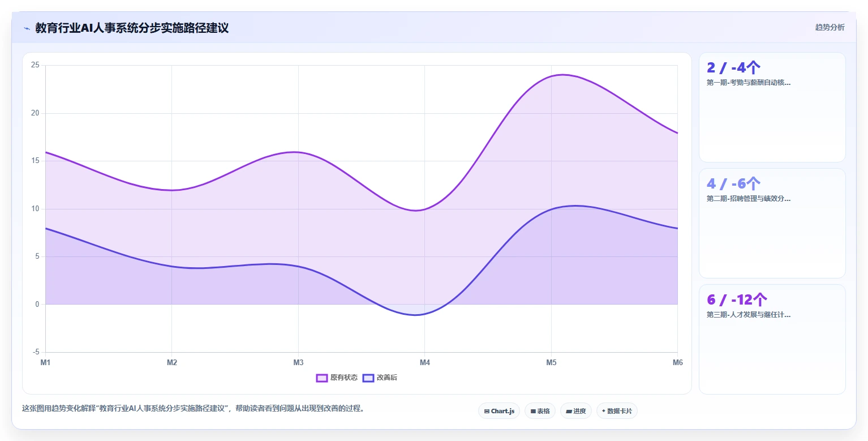This screenshot has height=441, width=868.
Task: Click the Chart.js chip icon
Action: click(487, 411)
